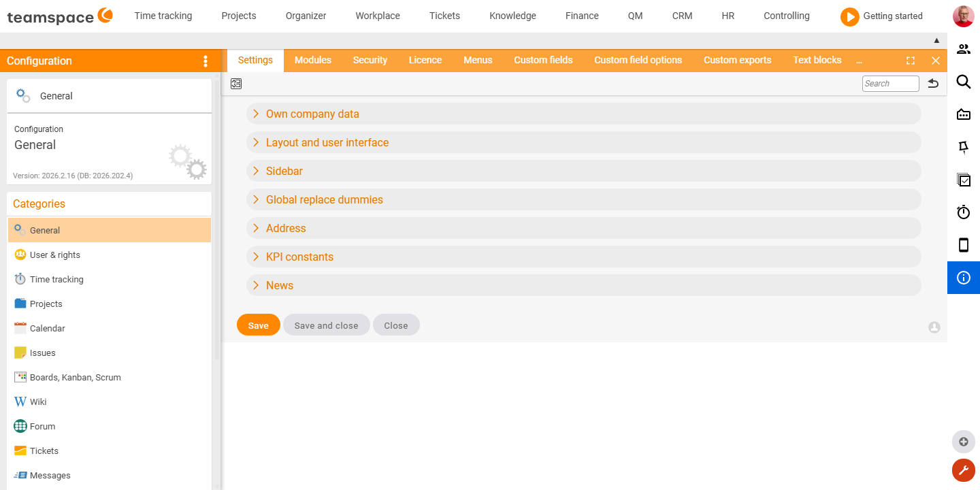980x490 pixels.
Task: Click the teamspace logo
Action: coord(60,16)
